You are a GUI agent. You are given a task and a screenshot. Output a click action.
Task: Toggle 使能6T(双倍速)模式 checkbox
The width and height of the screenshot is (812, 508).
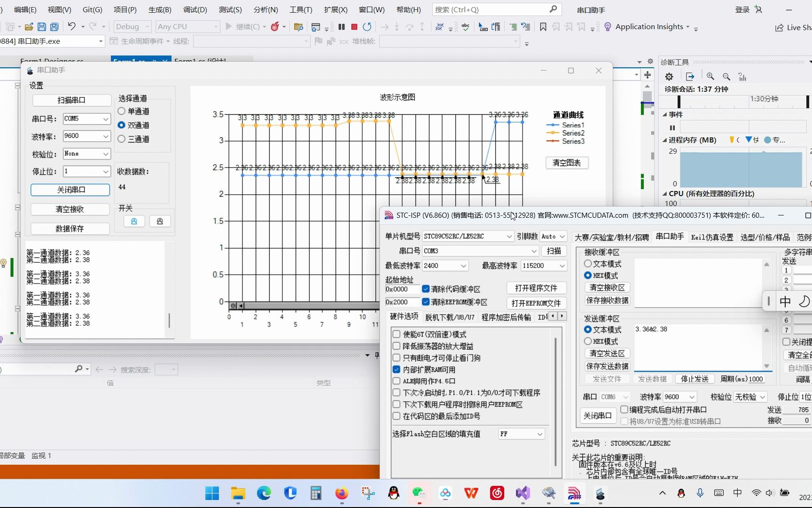(x=397, y=334)
